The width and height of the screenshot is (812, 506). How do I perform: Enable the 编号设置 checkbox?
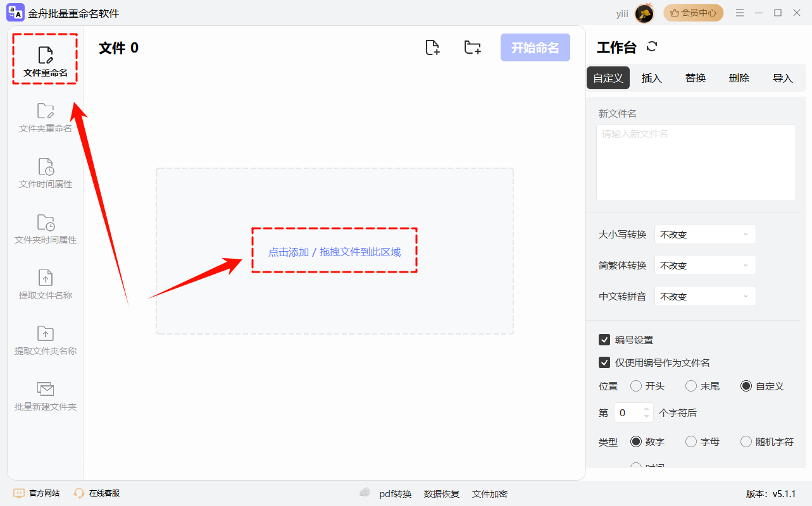tap(604, 339)
